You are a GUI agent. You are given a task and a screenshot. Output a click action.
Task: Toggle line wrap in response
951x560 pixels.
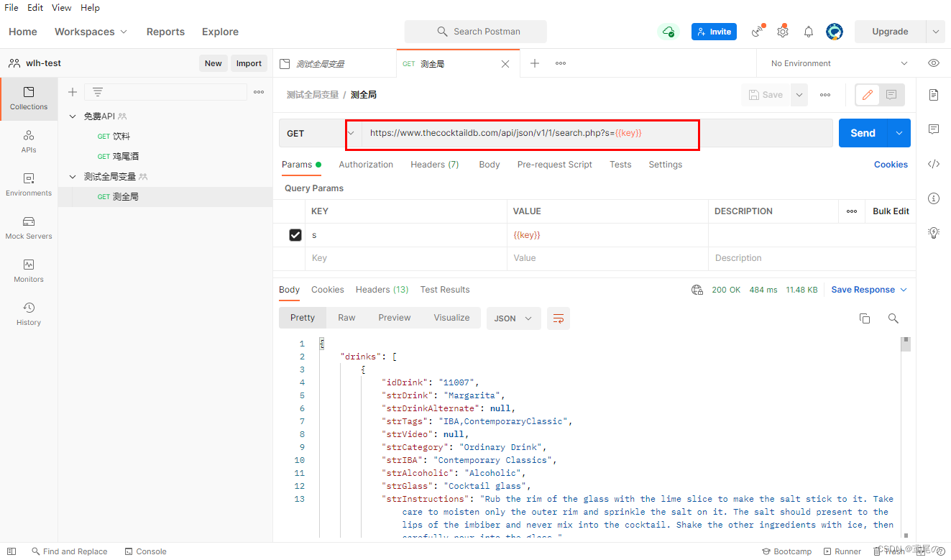(x=559, y=318)
